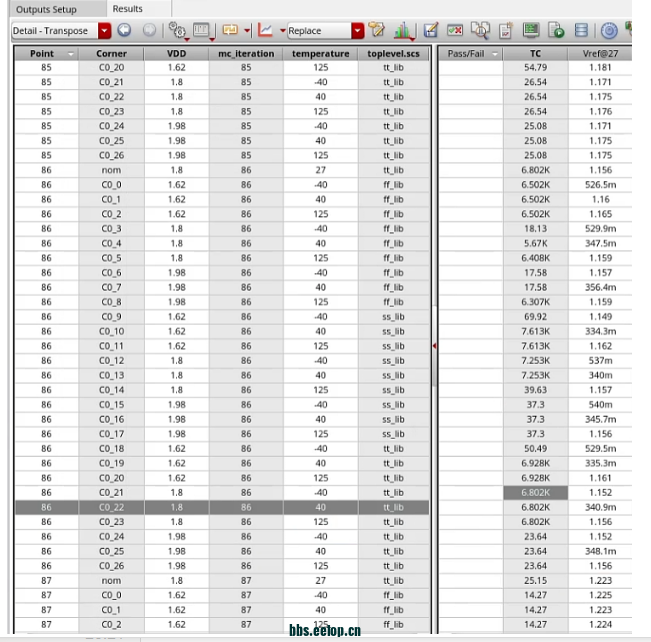
Task: Click the blue stacked database icon
Action: 581,30
